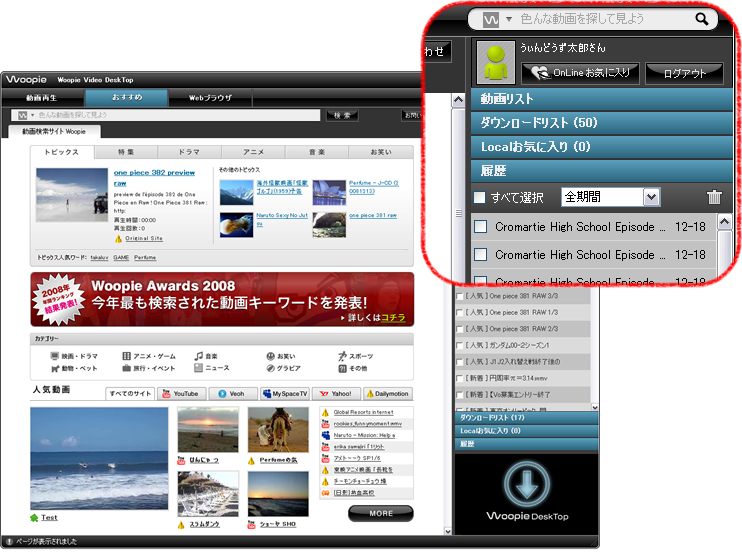Click the info icon in the status bar

coord(9,542)
